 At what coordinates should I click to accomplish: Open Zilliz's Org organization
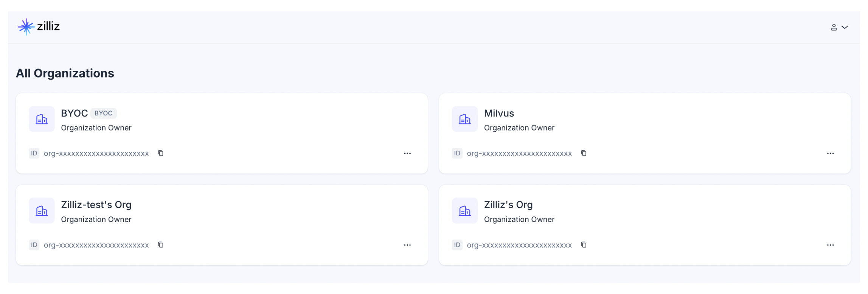(x=508, y=204)
